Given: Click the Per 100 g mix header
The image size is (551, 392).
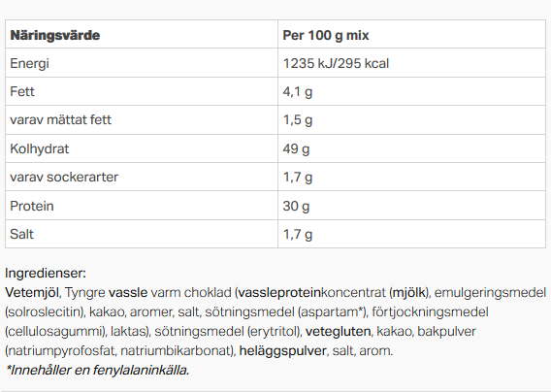Looking at the screenshot, I should 326,35.
